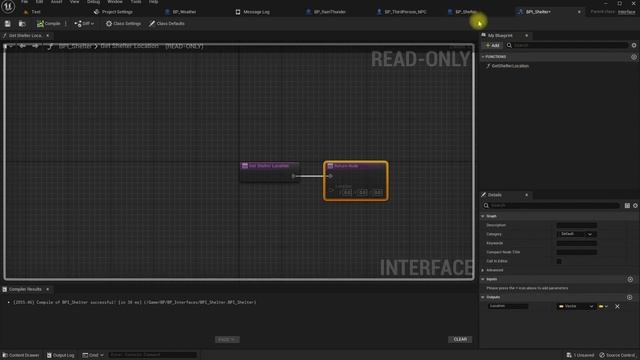640x360 pixels.
Task: Focus the Details search field
Action: click(551, 205)
